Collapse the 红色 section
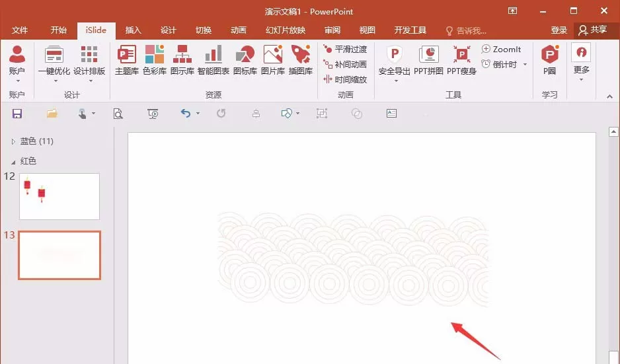The width and height of the screenshot is (620, 364). point(13,162)
